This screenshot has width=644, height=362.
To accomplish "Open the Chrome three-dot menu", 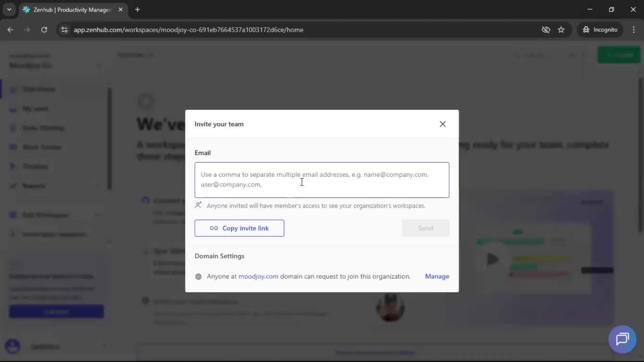I will 634,29.
